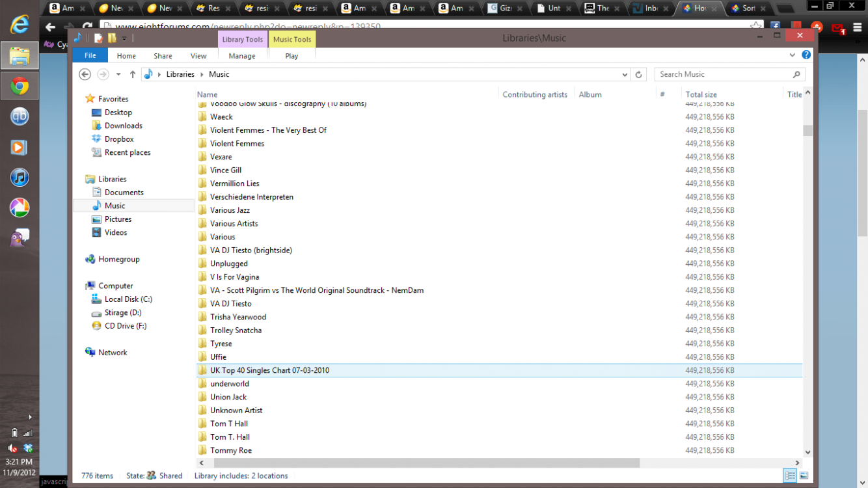Open the Play tab under Music Tools
Screen dimensions: 868x488
(x=291, y=56)
